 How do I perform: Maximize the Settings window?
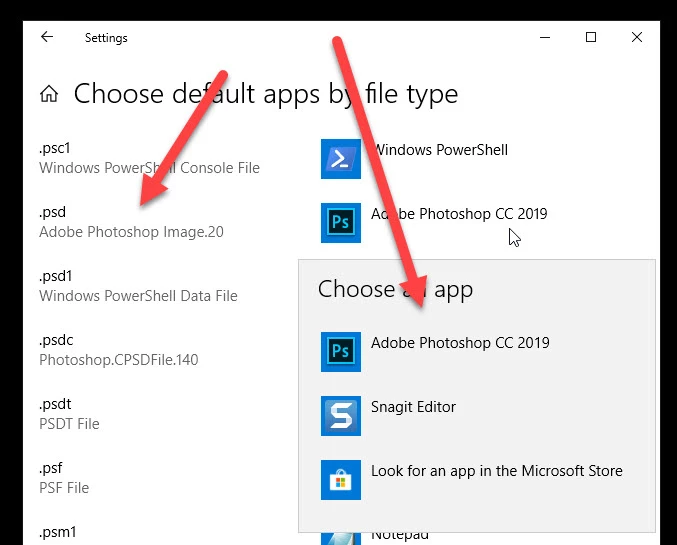point(591,37)
